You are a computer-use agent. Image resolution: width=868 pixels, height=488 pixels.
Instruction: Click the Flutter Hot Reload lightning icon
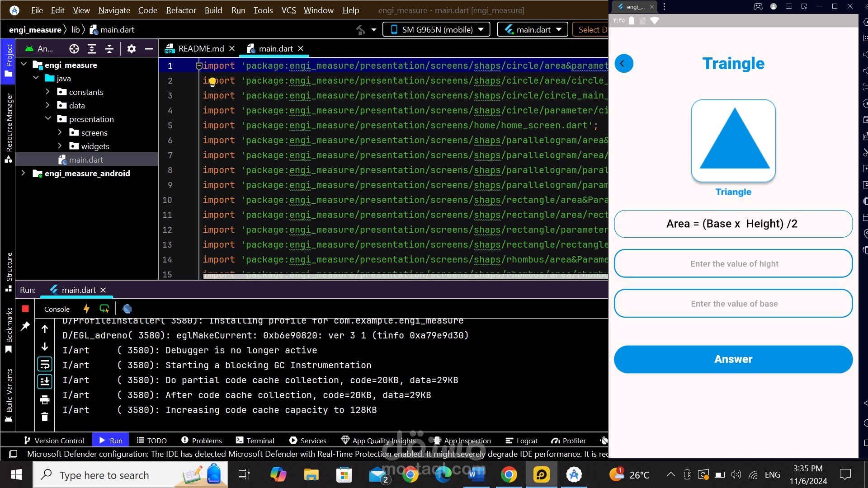(x=86, y=309)
